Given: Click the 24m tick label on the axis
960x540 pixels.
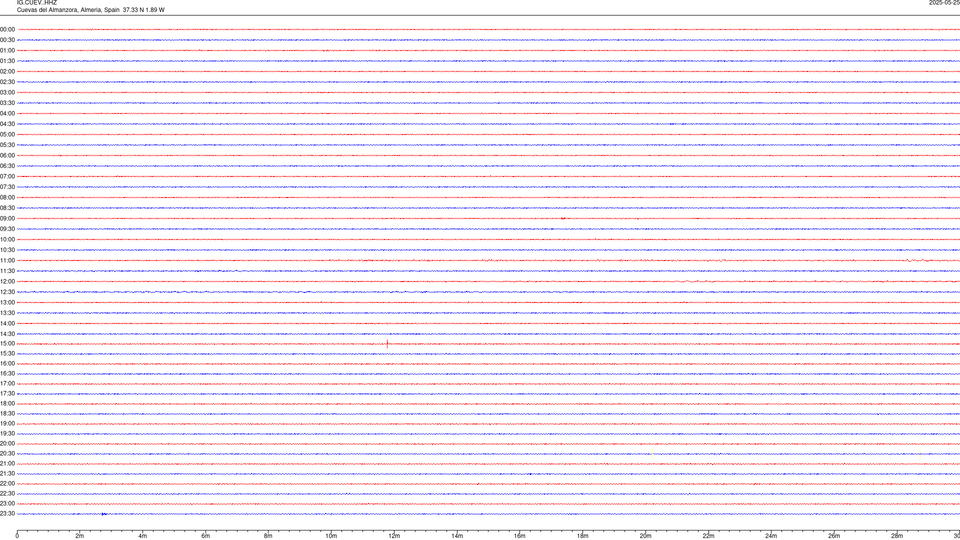Looking at the screenshot, I should click(x=771, y=536).
